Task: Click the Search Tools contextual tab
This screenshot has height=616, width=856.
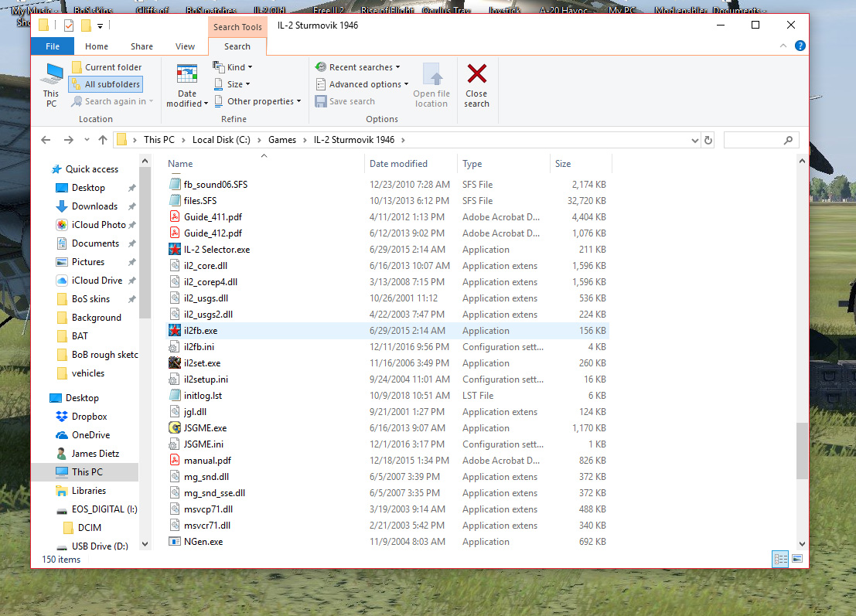Action: click(237, 27)
